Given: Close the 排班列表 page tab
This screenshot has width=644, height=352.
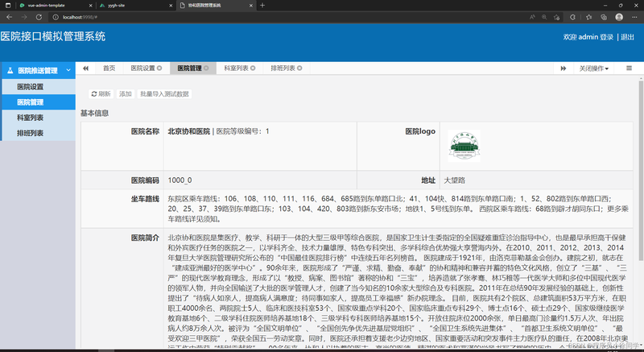Looking at the screenshot, I should [299, 68].
